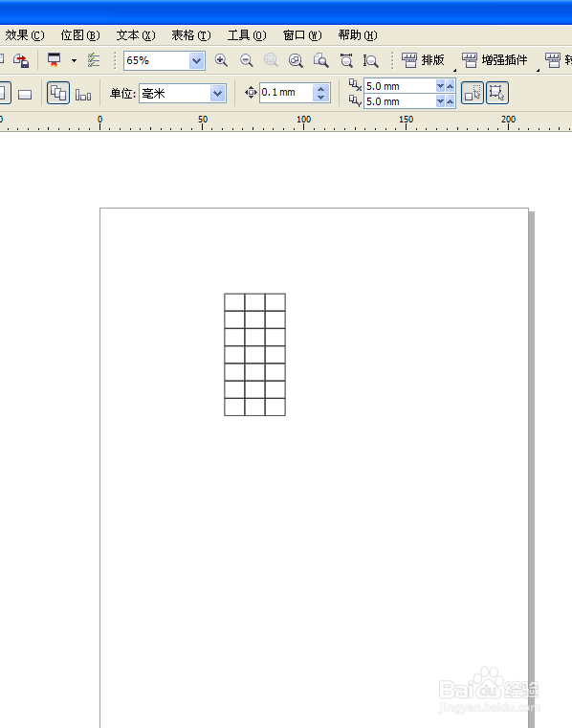Toggle the selection bounding box cursor icon
This screenshot has height=728, width=572.
[497, 93]
